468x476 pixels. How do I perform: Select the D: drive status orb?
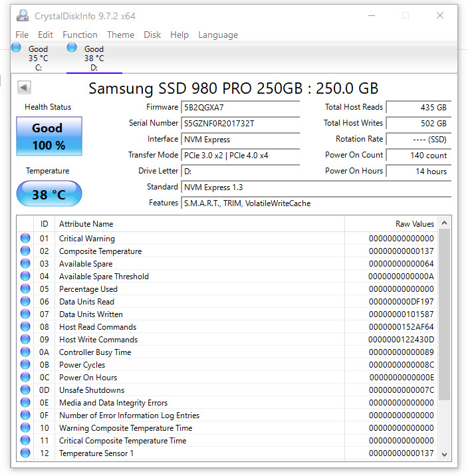click(72, 47)
